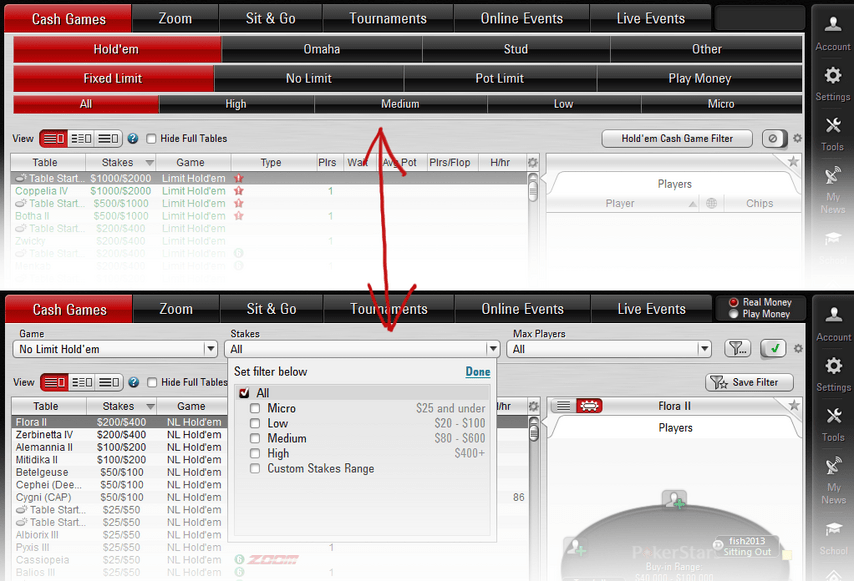Select Stud game tab
This screenshot has width=854, height=581.
(516, 49)
